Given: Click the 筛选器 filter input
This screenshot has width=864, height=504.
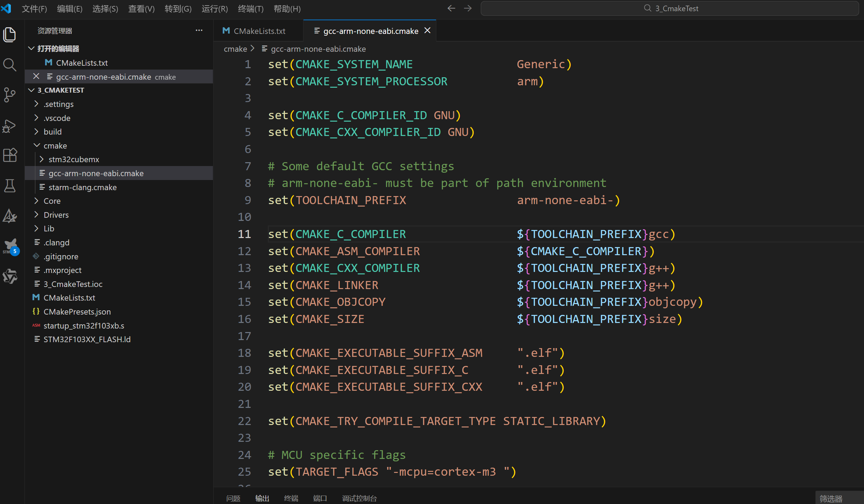Looking at the screenshot, I should 839,498.
